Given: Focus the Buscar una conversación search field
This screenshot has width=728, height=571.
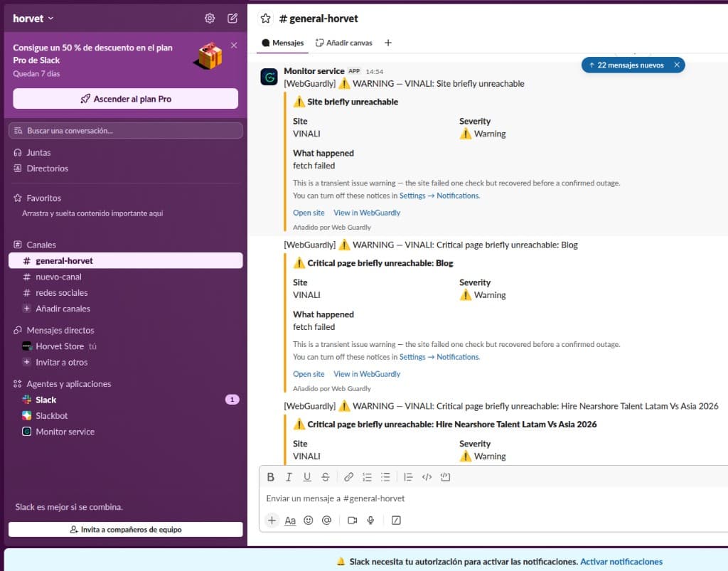Looking at the screenshot, I should (x=125, y=130).
